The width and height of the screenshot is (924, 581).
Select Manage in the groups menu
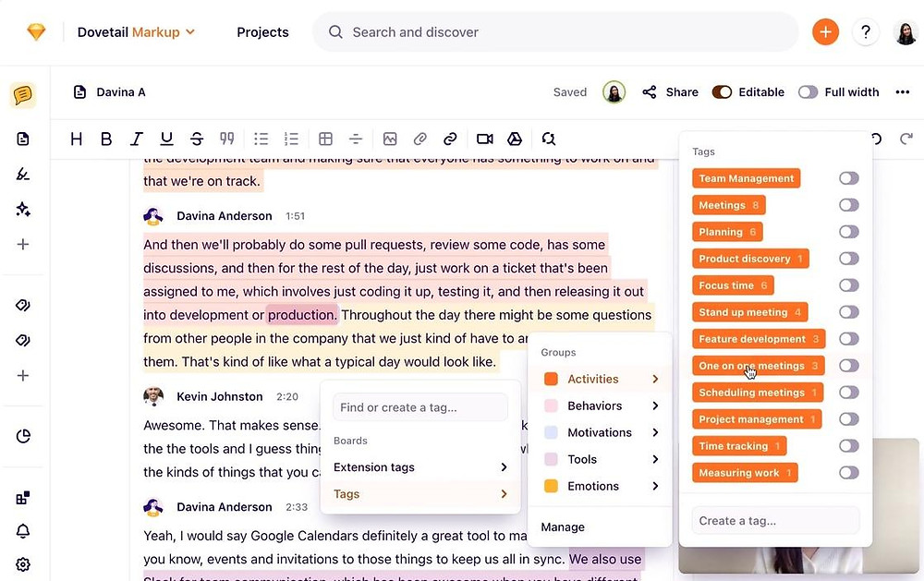pyautogui.click(x=563, y=527)
